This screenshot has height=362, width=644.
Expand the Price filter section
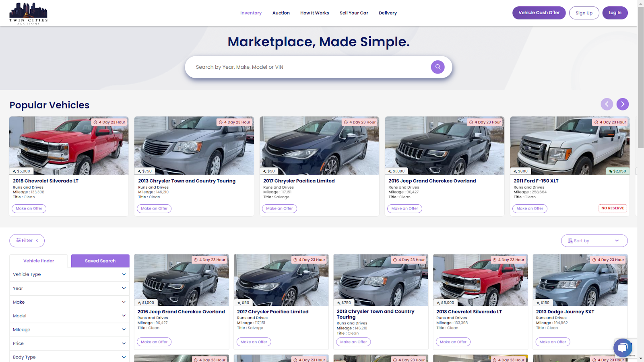pos(69,343)
